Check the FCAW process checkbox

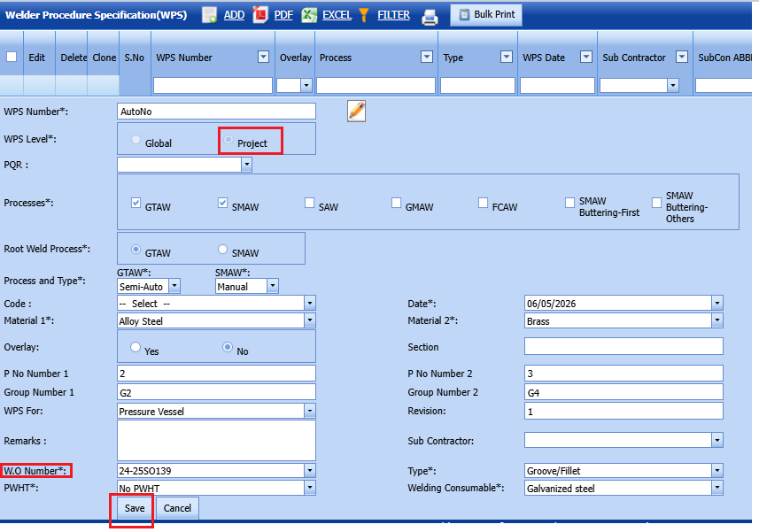tap(483, 203)
